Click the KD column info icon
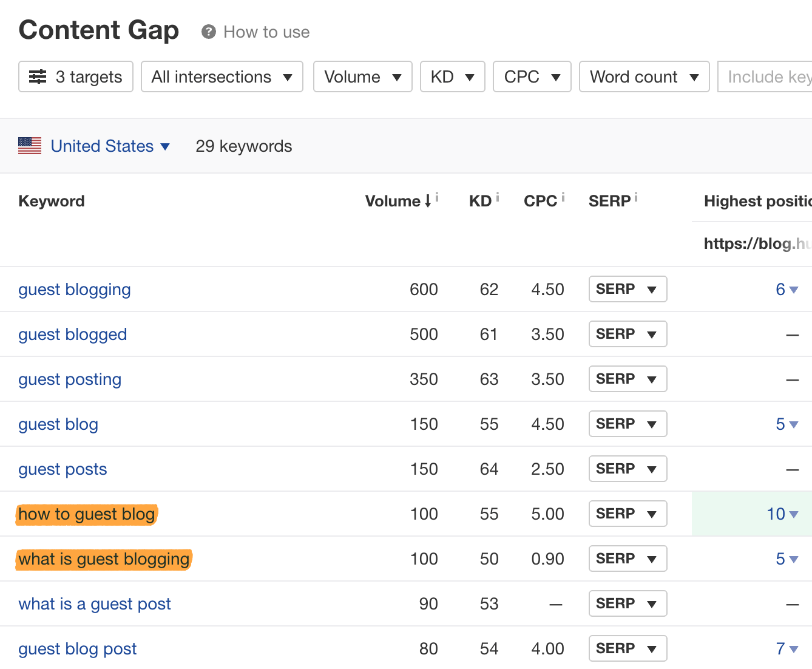The width and height of the screenshot is (812, 669). (498, 197)
